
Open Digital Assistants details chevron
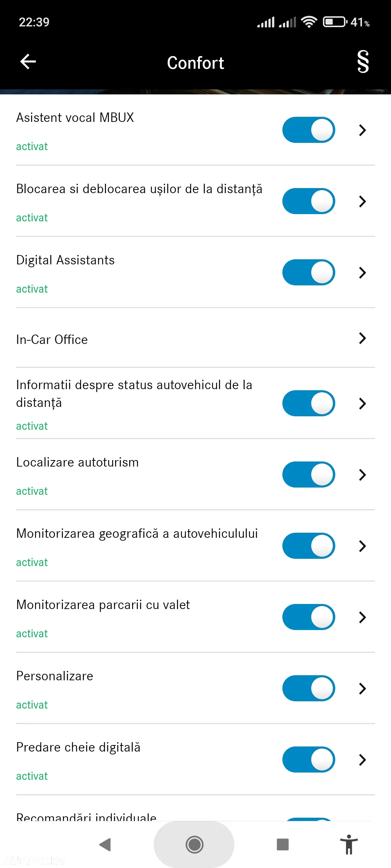click(x=362, y=272)
